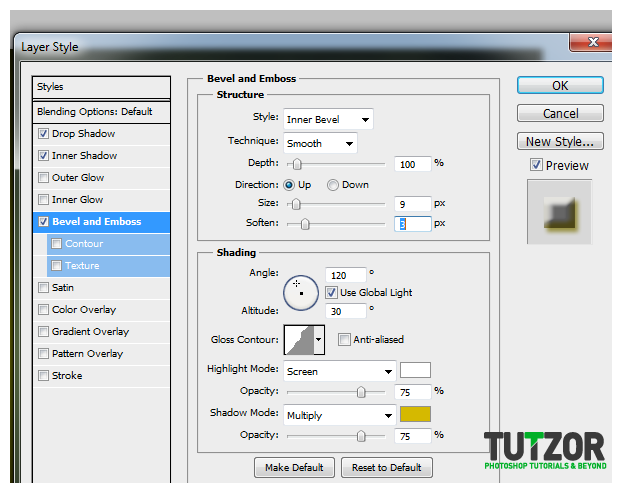This screenshot has width=622, height=493.
Task: Select the Stroke style row
Action: (x=102, y=375)
